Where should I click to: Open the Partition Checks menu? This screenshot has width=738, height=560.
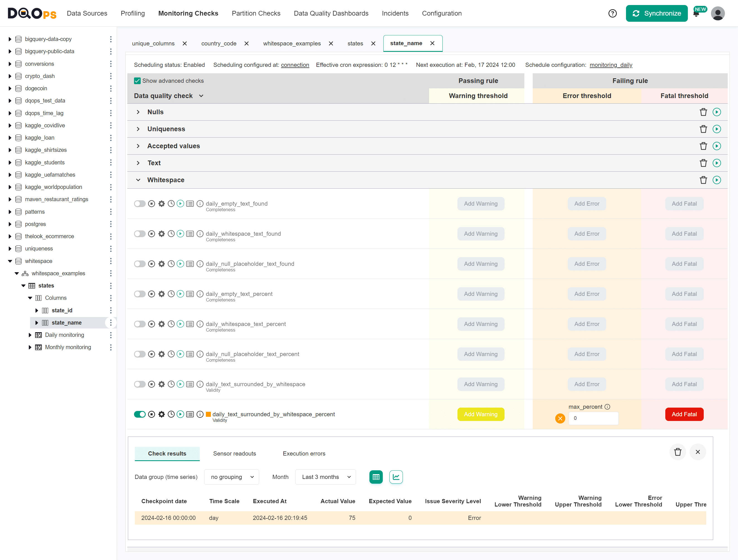[x=256, y=13]
